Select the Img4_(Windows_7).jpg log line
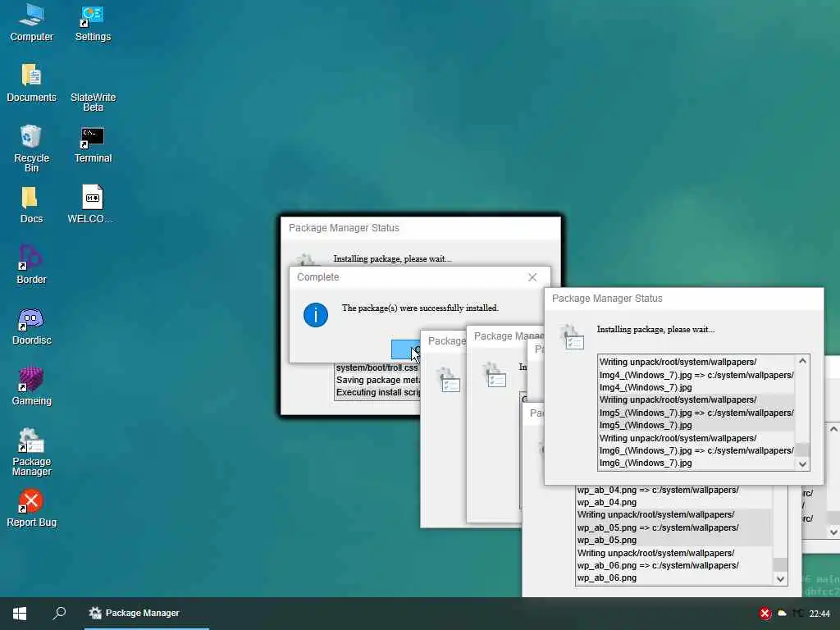This screenshot has width=840, height=630. (x=696, y=374)
